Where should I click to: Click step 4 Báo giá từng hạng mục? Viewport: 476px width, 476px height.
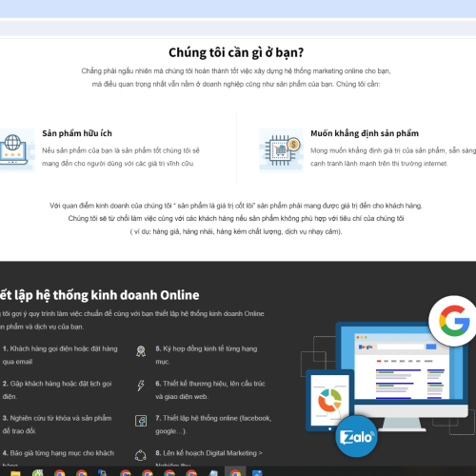pos(58,459)
